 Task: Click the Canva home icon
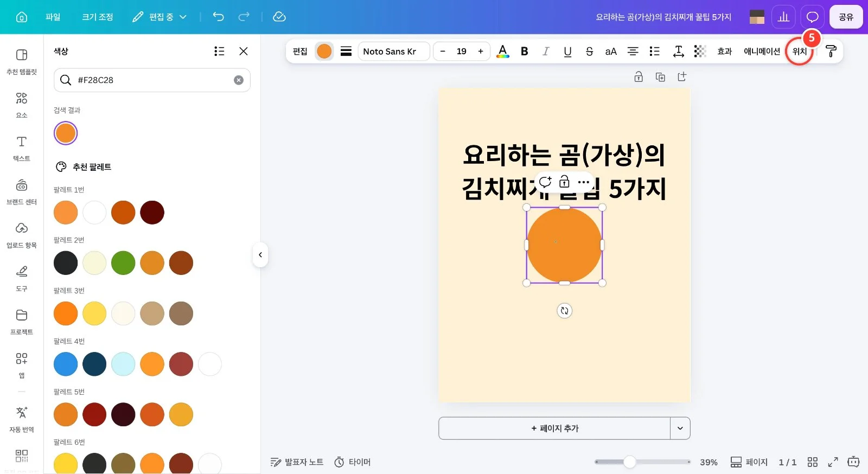point(22,17)
